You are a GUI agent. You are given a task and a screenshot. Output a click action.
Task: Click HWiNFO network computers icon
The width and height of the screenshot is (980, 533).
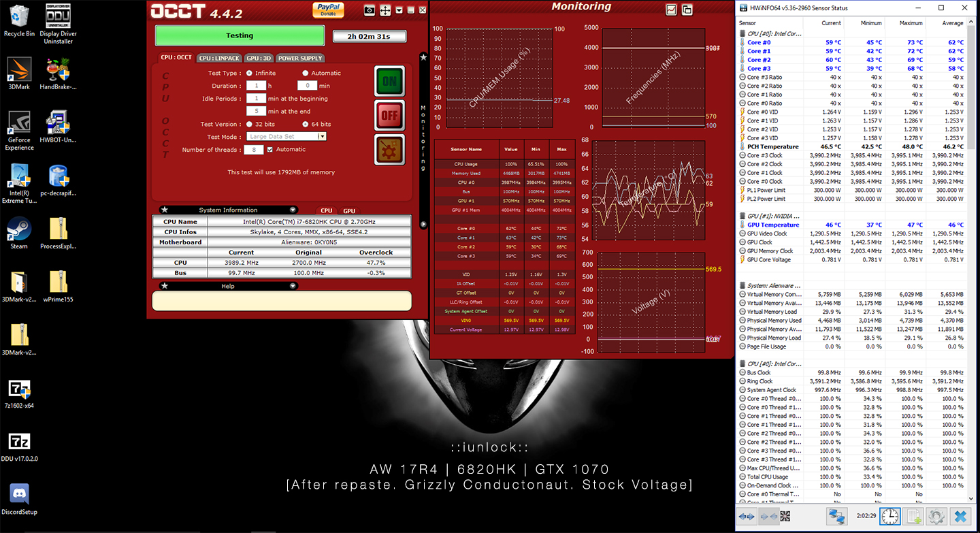[x=836, y=517]
